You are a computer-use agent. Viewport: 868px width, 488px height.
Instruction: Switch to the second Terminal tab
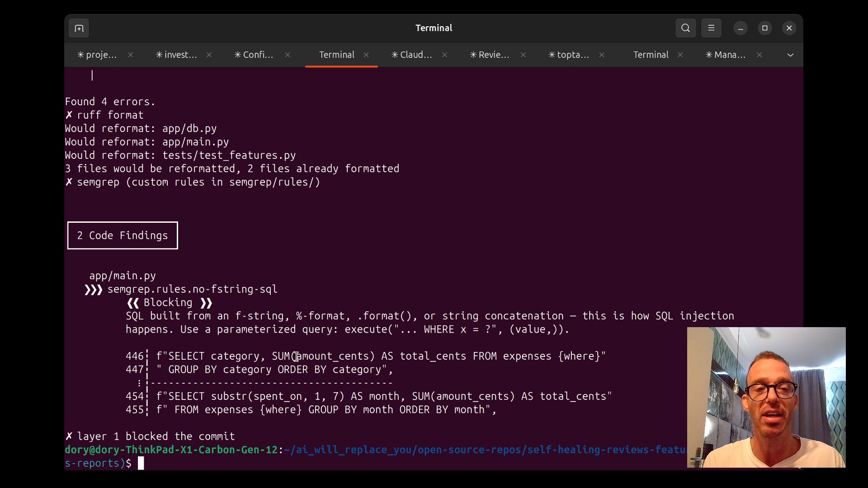tap(651, 55)
